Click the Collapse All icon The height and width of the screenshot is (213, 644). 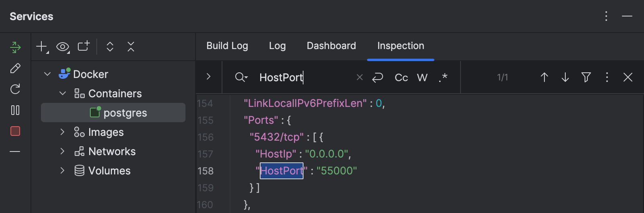[131, 47]
